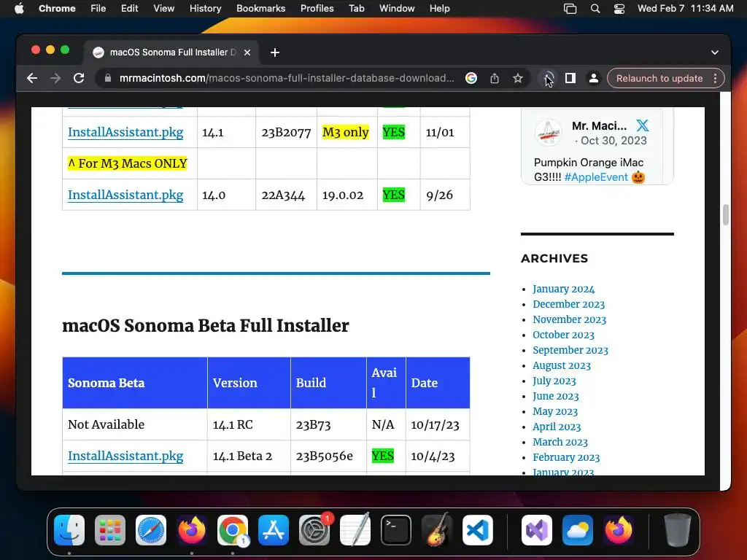Open the File menu
747x560 pixels.
point(98,9)
